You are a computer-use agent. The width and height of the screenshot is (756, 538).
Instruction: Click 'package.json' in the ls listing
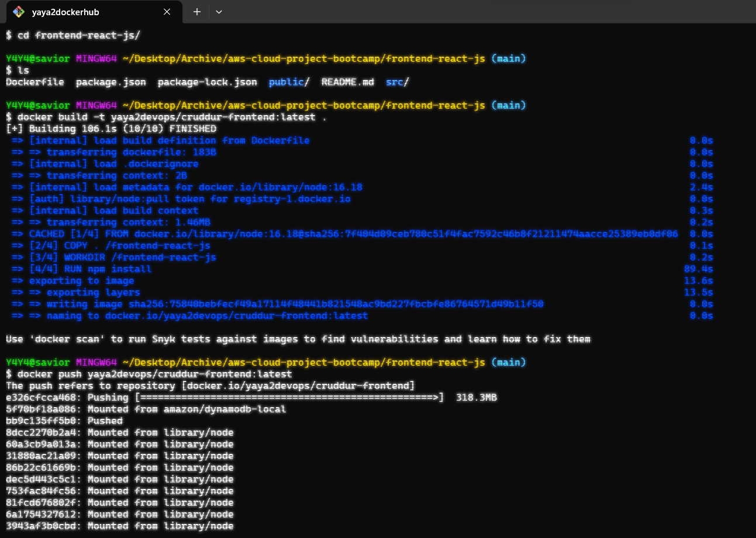click(x=111, y=82)
